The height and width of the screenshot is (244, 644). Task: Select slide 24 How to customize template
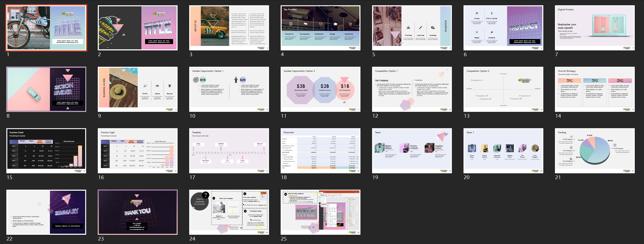[x=229, y=212]
